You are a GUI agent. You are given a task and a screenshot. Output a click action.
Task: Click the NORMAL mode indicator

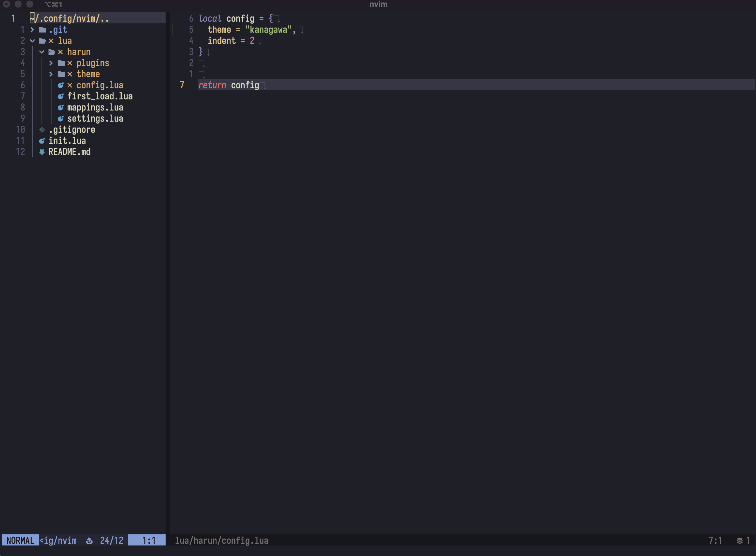[x=20, y=541]
